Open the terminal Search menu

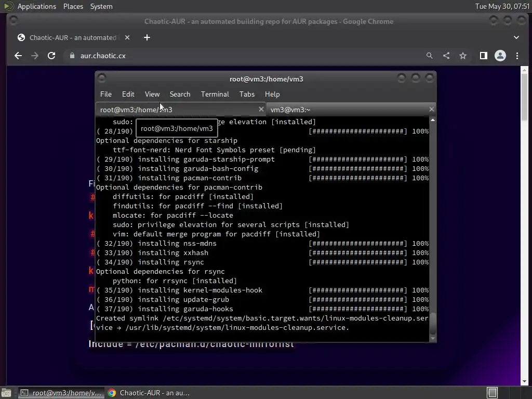coord(180,95)
